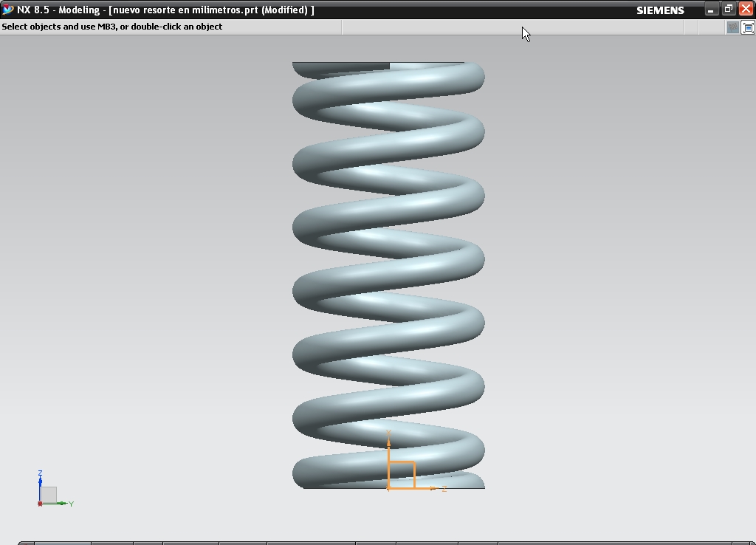Select the orange WCS vertical Y axis arrow

click(388, 449)
